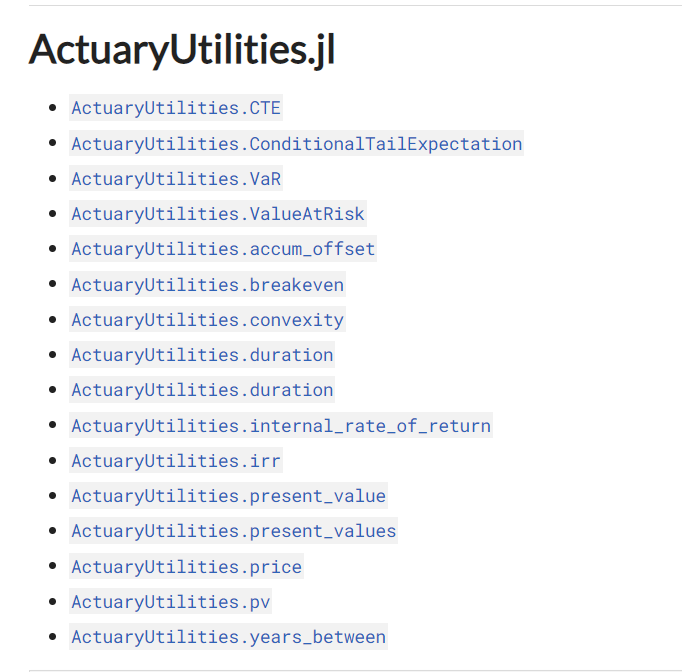Click the ActuaryUtilities.price link
This screenshot has width=682, height=672.
pyautogui.click(x=186, y=566)
